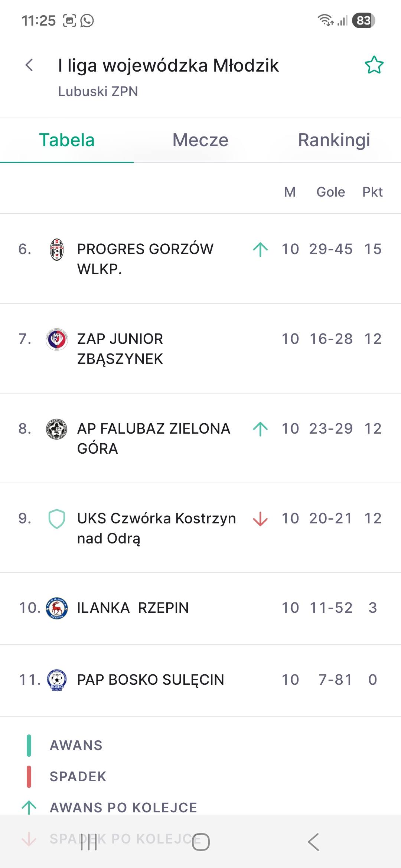
Task: Switch to the Mecze tab
Action: click(200, 140)
